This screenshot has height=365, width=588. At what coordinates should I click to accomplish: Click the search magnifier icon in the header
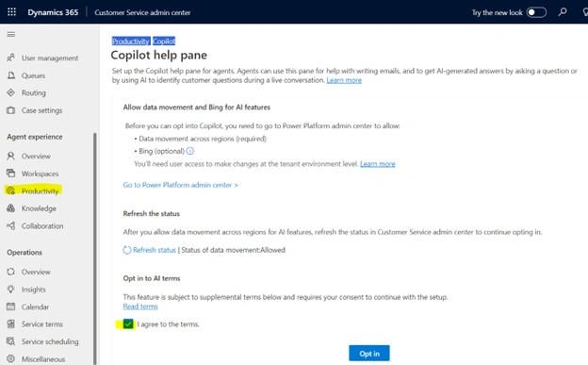pos(563,12)
